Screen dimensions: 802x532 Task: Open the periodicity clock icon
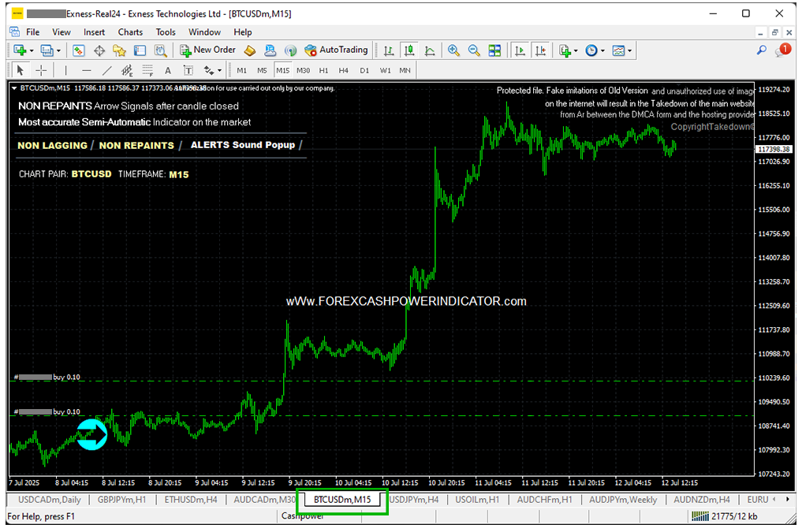click(x=591, y=50)
